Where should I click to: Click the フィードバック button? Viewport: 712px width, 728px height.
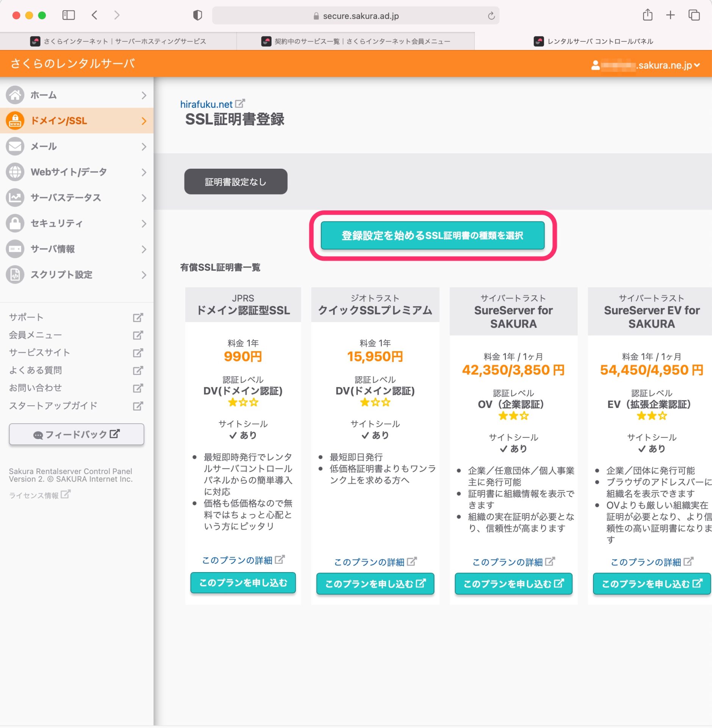[x=77, y=435]
